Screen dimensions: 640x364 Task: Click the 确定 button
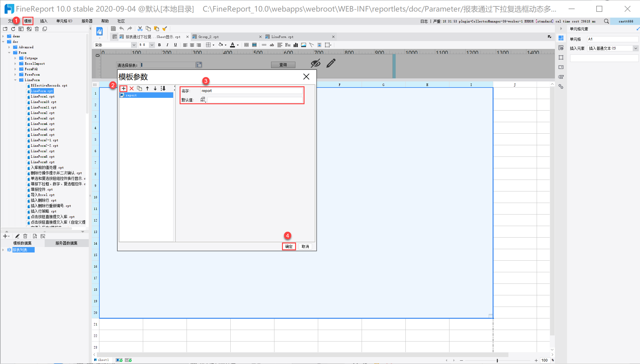point(289,246)
